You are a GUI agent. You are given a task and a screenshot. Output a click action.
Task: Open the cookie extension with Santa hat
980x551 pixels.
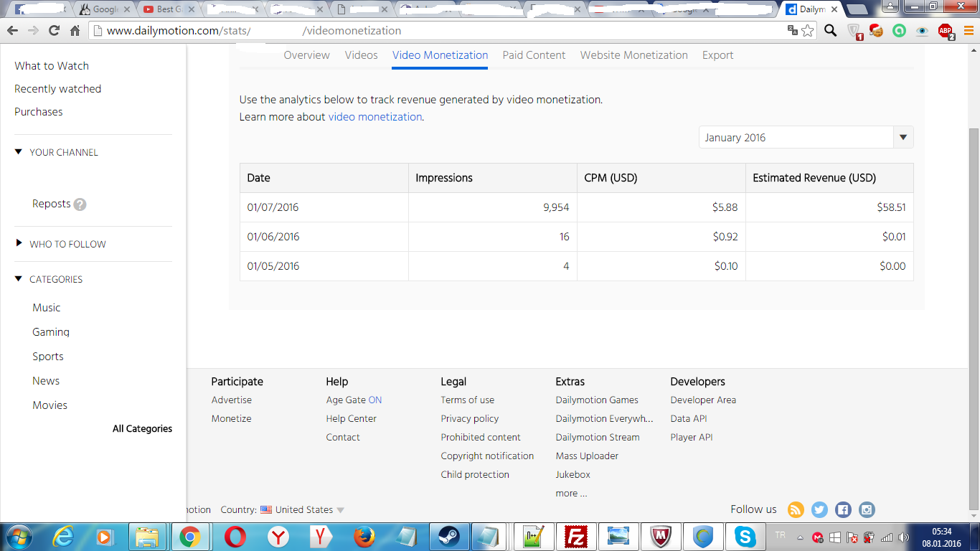pyautogui.click(x=875, y=31)
